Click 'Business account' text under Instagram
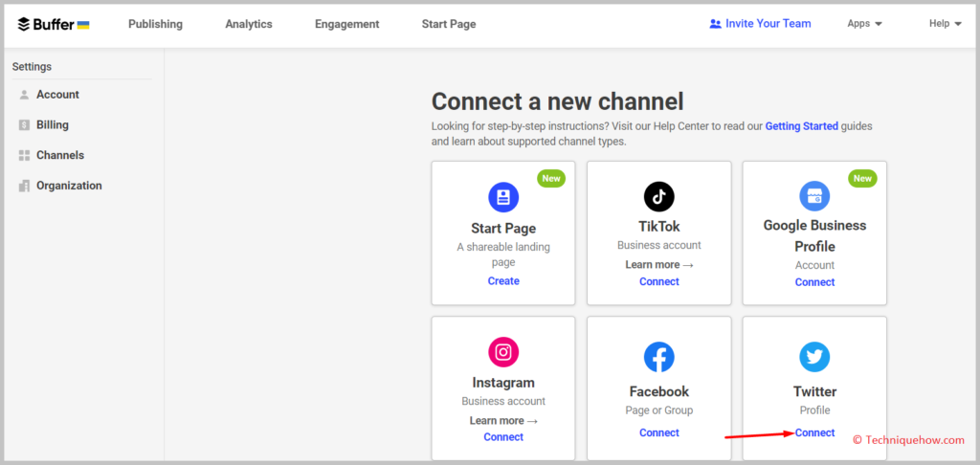This screenshot has width=980, height=465. click(503, 401)
